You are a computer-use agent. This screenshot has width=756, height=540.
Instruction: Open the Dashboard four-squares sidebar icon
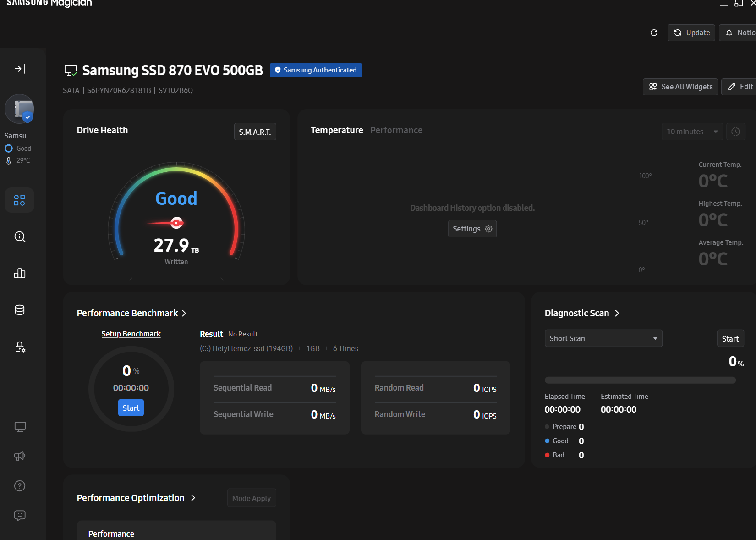click(20, 200)
